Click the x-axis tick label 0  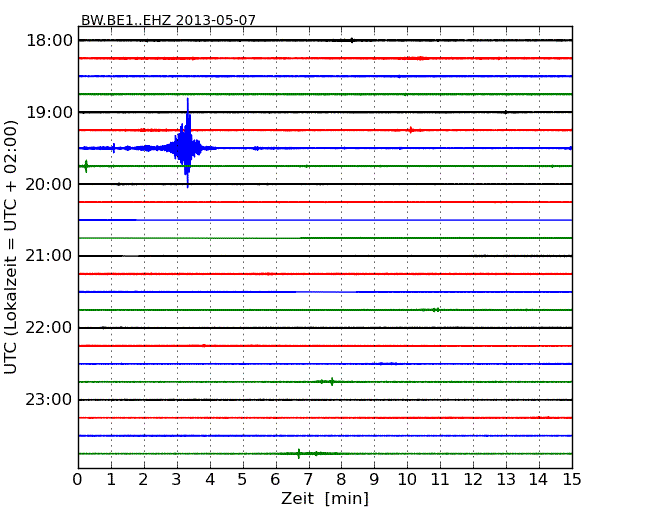78,480
